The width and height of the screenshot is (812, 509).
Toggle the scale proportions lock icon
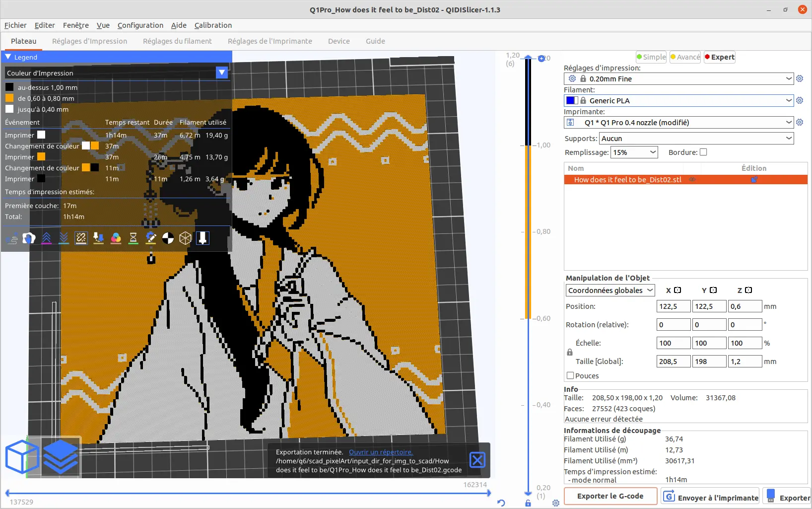[570, 352]
